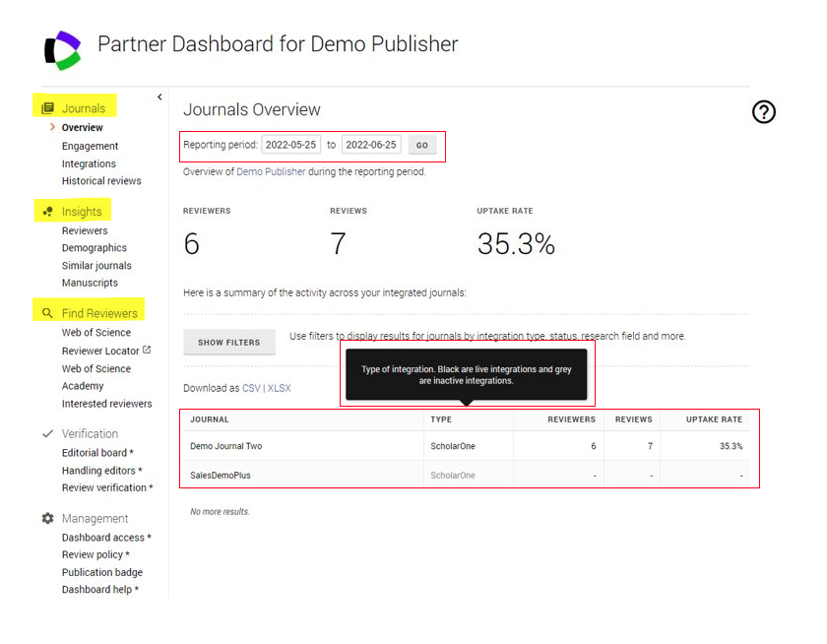
Task: Open Demographics in the sidebar
Action: [x=94, y=248]
